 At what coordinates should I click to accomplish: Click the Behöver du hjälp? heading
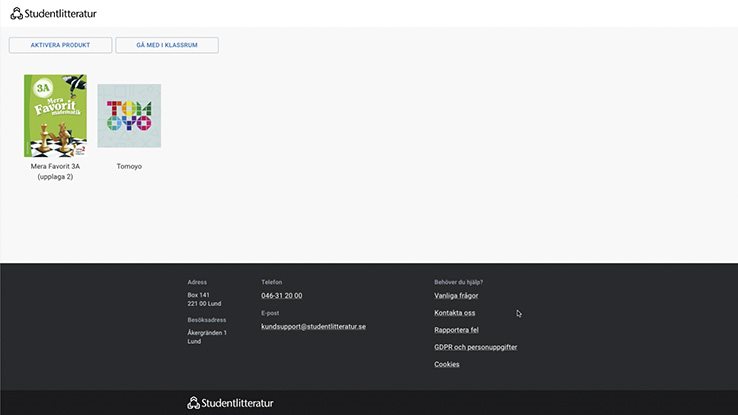tap(458, 282)
